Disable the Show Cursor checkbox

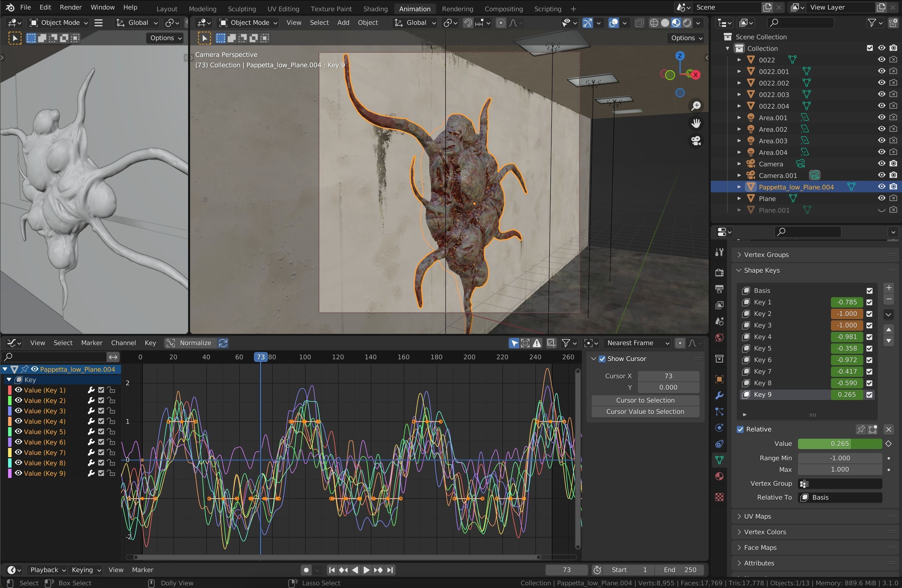tap(602, 358)
